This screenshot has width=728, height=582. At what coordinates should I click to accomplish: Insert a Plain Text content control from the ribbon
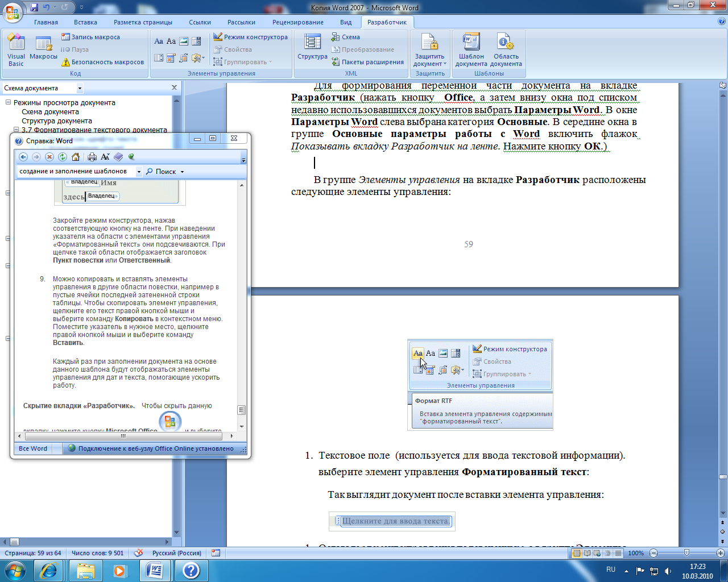tap(171, 41)
